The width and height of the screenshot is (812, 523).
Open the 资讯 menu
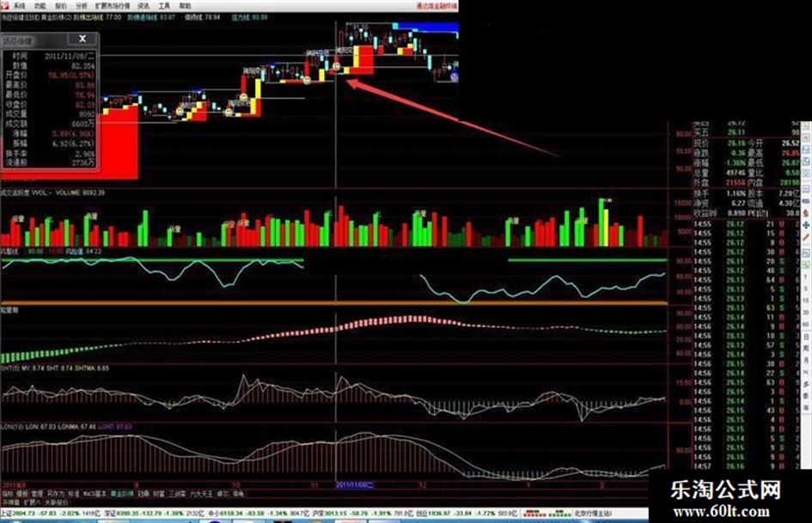(143, 6)
